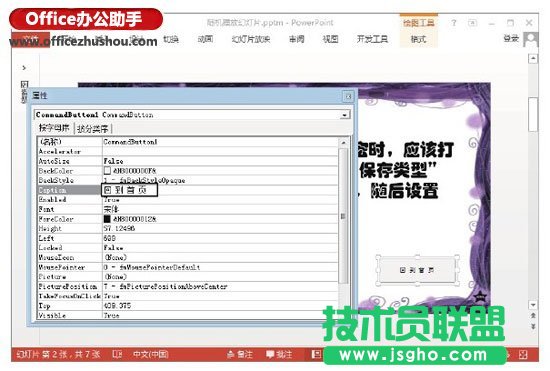Click the spell check status bar icon

coord(117,354)
